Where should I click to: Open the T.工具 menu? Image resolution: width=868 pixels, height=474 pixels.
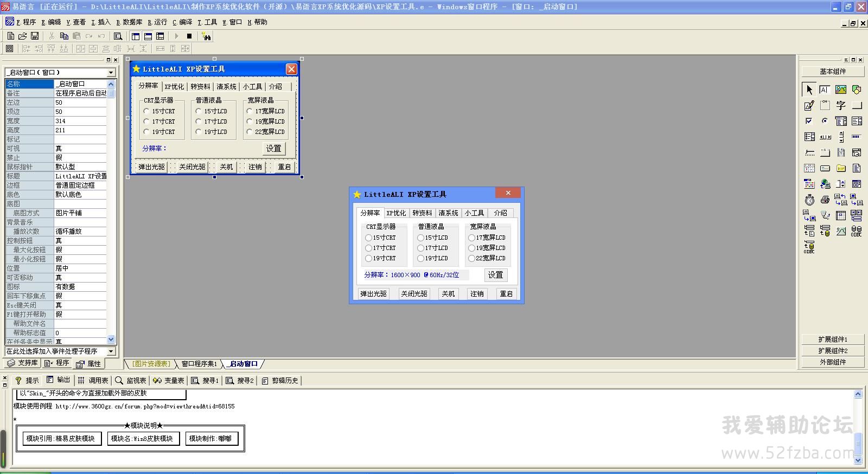coord(207,22)
